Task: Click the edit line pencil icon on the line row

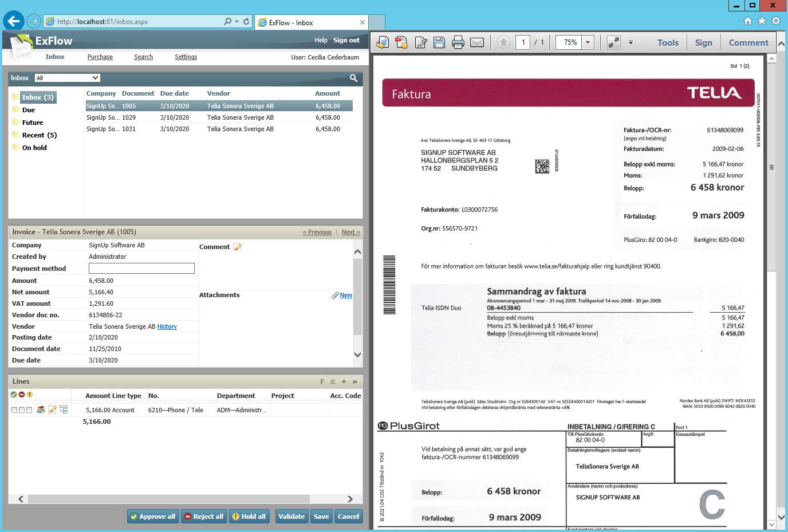Action: [x=52, y=409]
